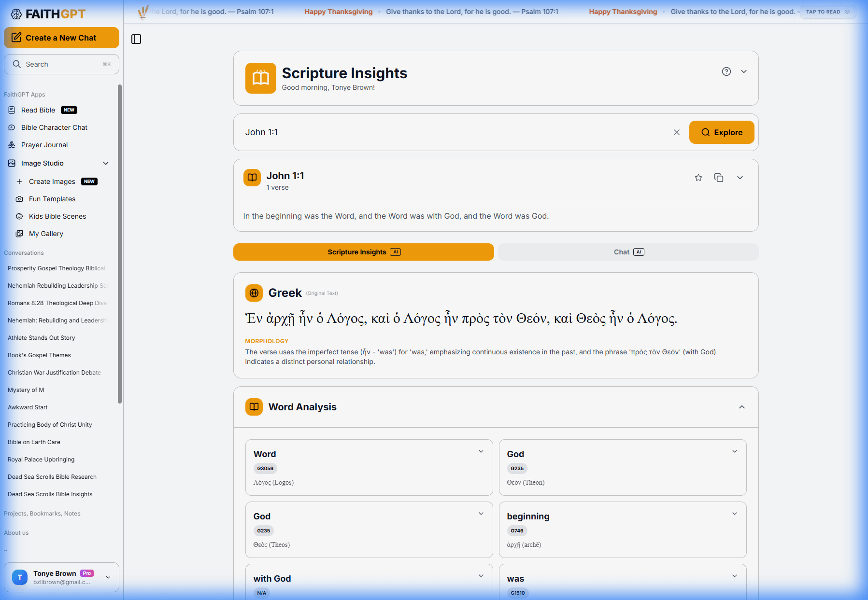The height and width of the screenshot is (600, 868).
Task: Open Bible on Earth Care conversation
Action: coord(34,442)
